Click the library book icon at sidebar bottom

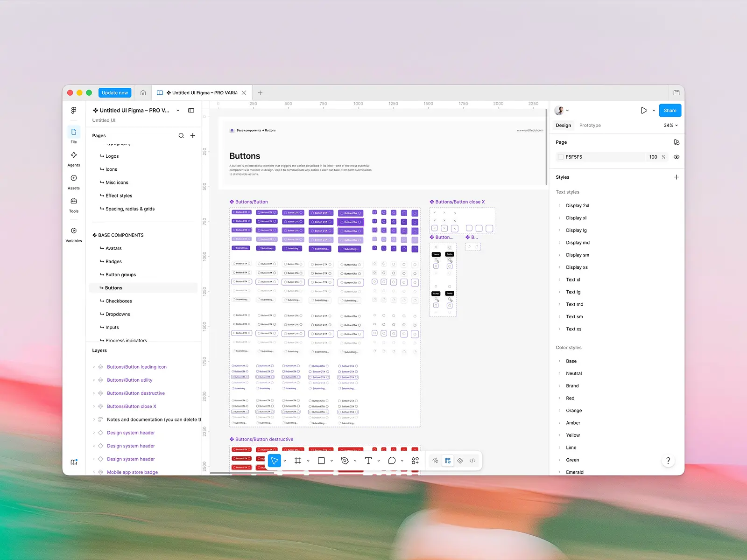point(74,462)
